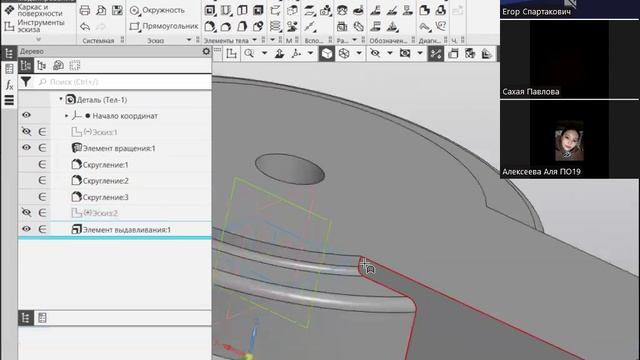640x360 pixels.
Task: Expand the toolbar set list chevron
Action: (x=38, y=39)
